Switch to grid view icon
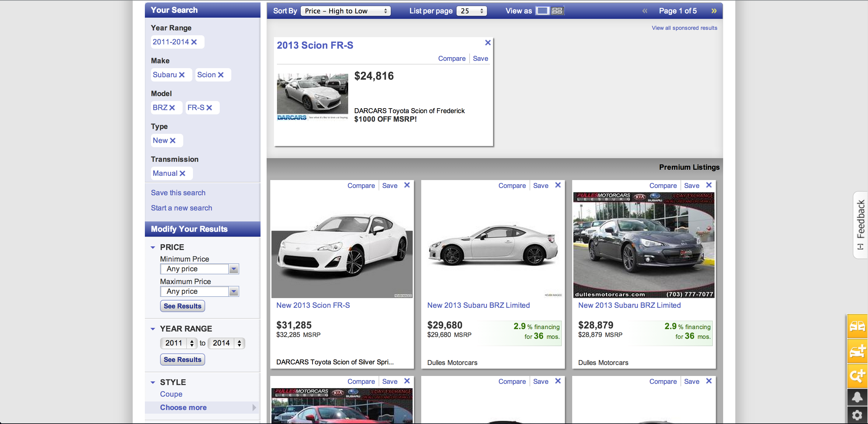The width and height of the screenshot is (868, 424). pos(557,11)
